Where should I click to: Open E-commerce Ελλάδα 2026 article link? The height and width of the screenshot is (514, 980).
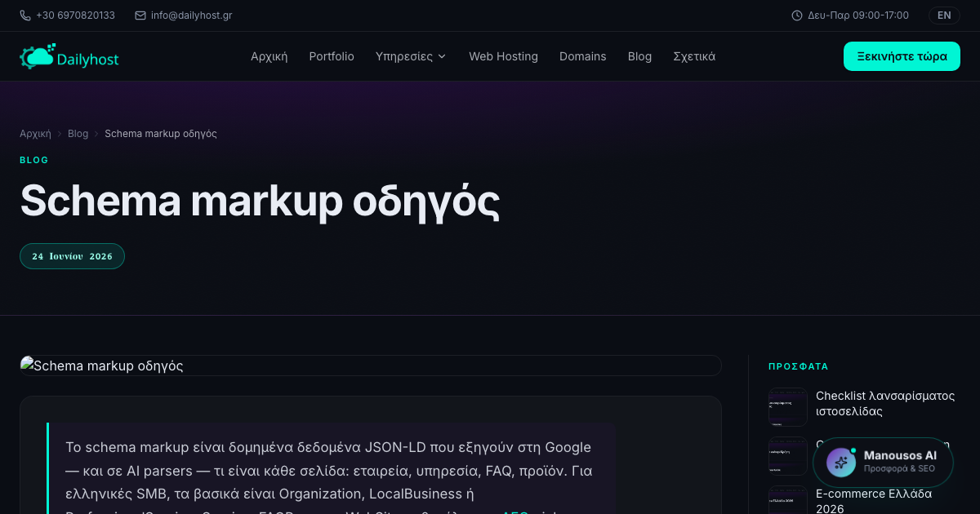(x=874, y=501)
